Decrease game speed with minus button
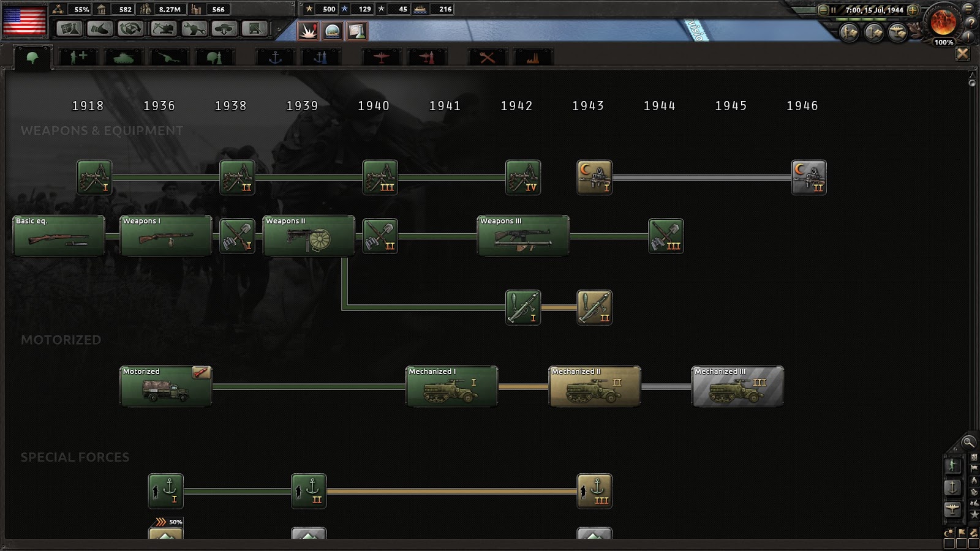 [x=823, y=10]
